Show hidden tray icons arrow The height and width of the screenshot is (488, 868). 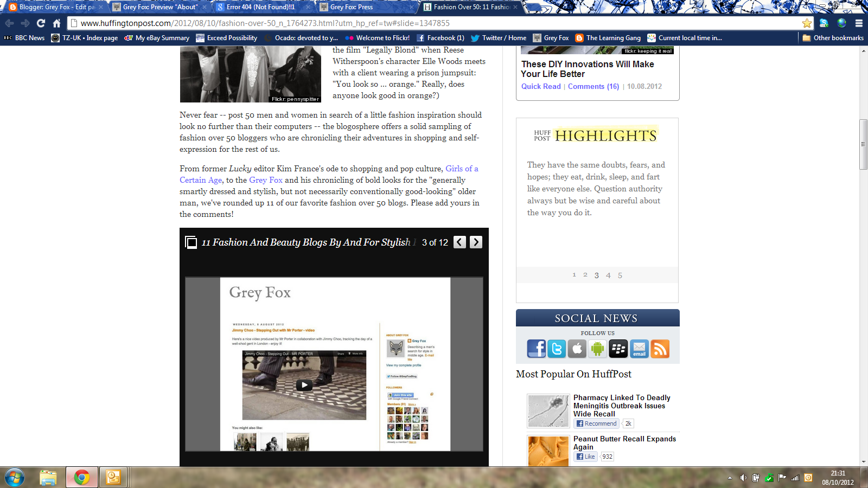[x=730, y=478]
